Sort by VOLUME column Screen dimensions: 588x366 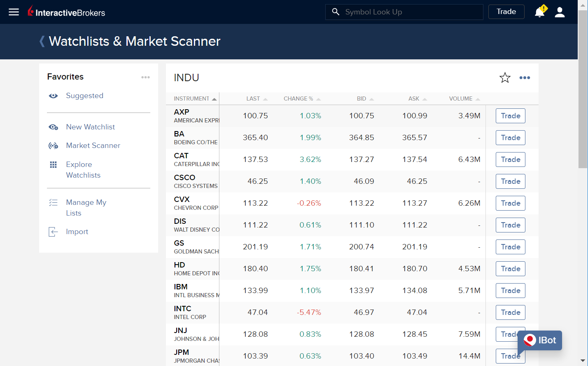click(464, 99)
